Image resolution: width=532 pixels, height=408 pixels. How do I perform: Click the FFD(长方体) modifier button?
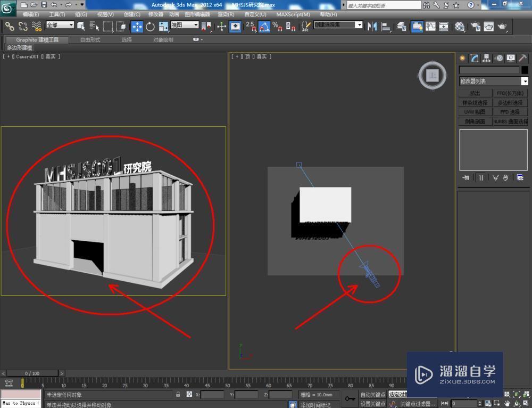point(510,93)
